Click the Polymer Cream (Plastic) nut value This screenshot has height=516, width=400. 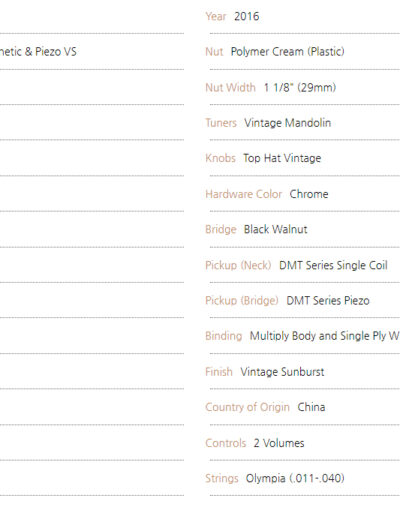click(287, 52)
